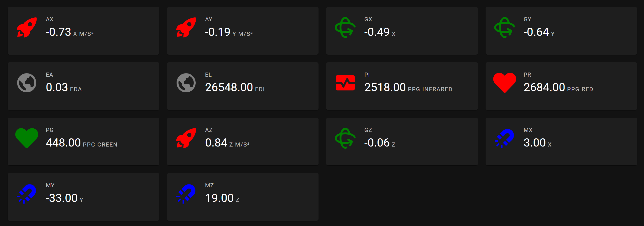Image resolution: width=644 pixels, height=226 pixels.
Task: Click the red rocket icon for AX
Action: point(27,27)
